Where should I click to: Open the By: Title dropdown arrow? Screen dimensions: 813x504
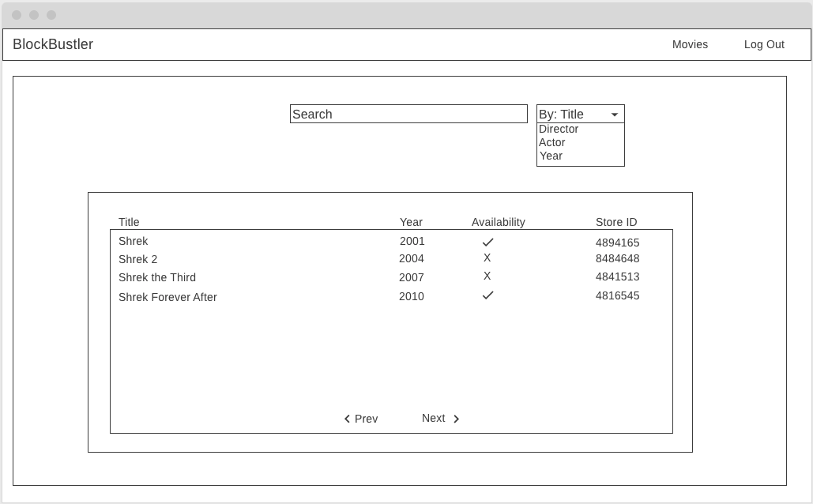pos(615,115)
